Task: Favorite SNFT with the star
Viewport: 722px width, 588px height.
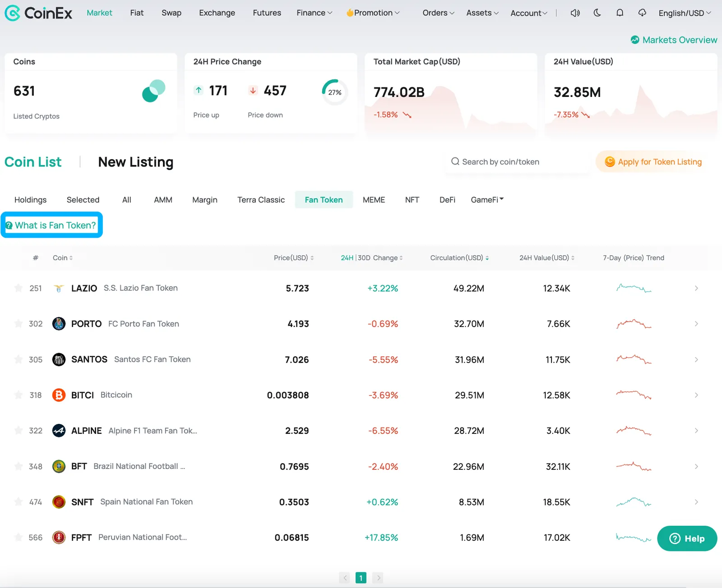Action: [x=19, y=501]
